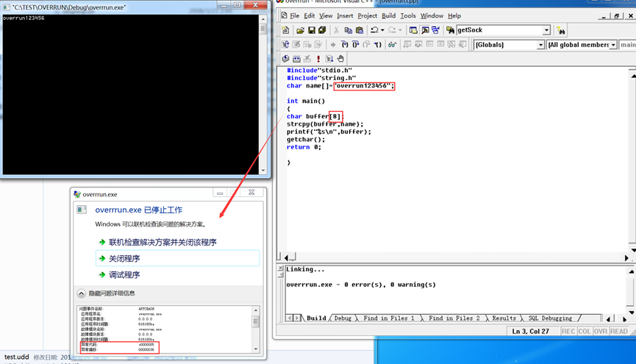
Task: Click the Restart debugging icon
Action: click(x=285, y=45)
